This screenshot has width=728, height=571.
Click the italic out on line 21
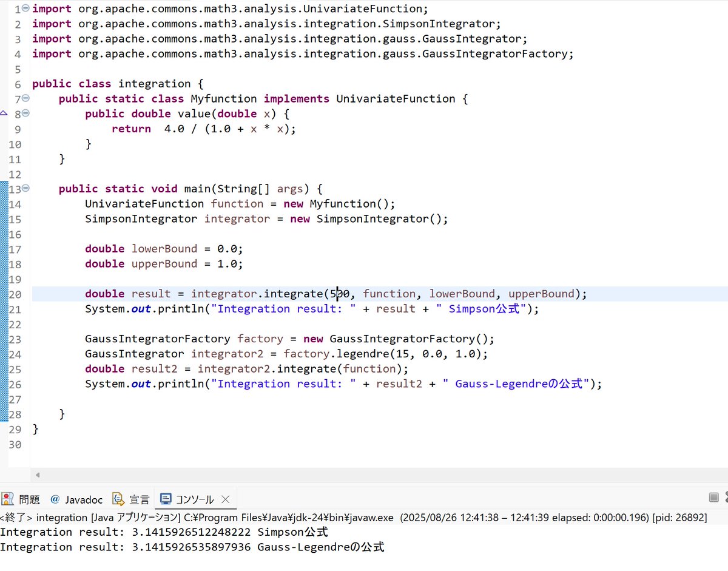tap(141, 309)
